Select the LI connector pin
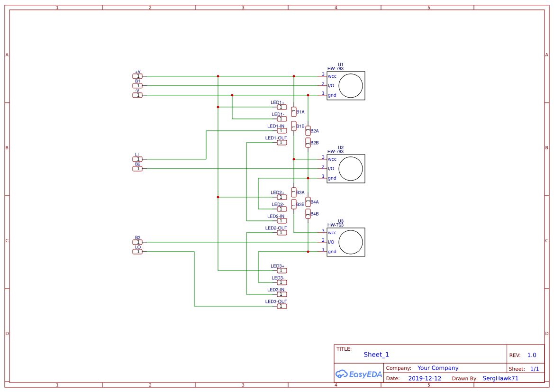Screen dimensions: 554x392 point(137,159)
